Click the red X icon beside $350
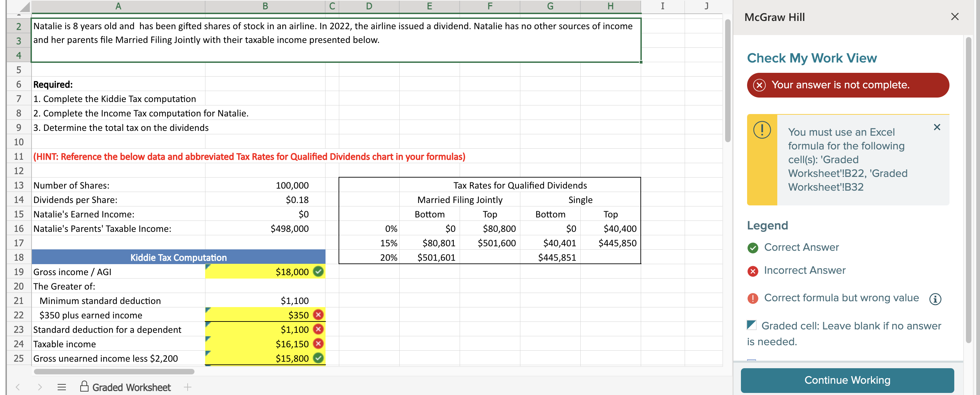 pyautogui.click(x=318, y=315)
